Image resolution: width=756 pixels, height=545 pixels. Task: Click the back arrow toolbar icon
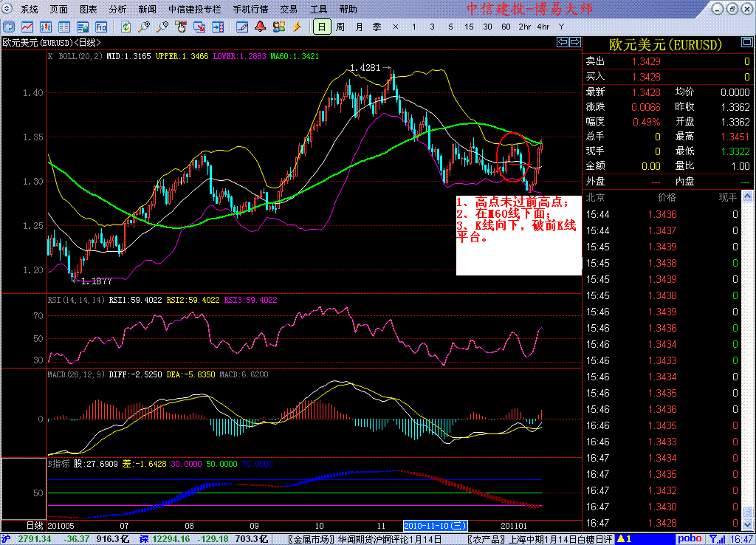coord(9,27)
